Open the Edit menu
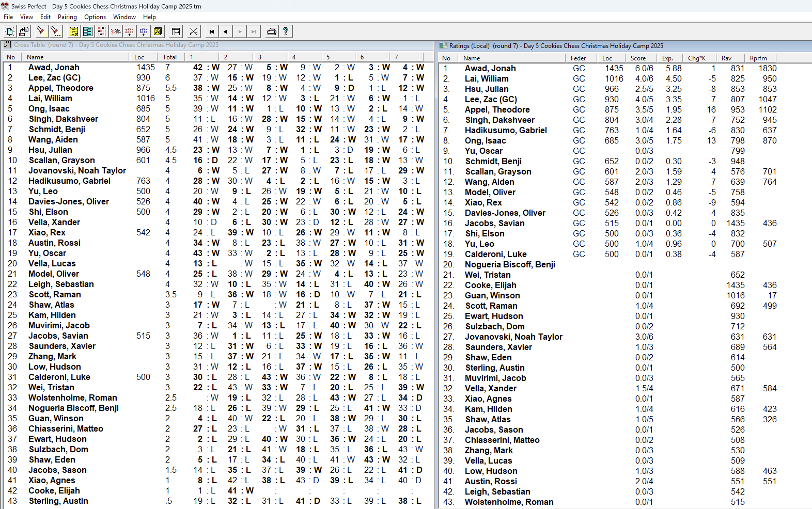Image resolution: width=812 pixels, height=509 pixels. [x=45, y=17]
